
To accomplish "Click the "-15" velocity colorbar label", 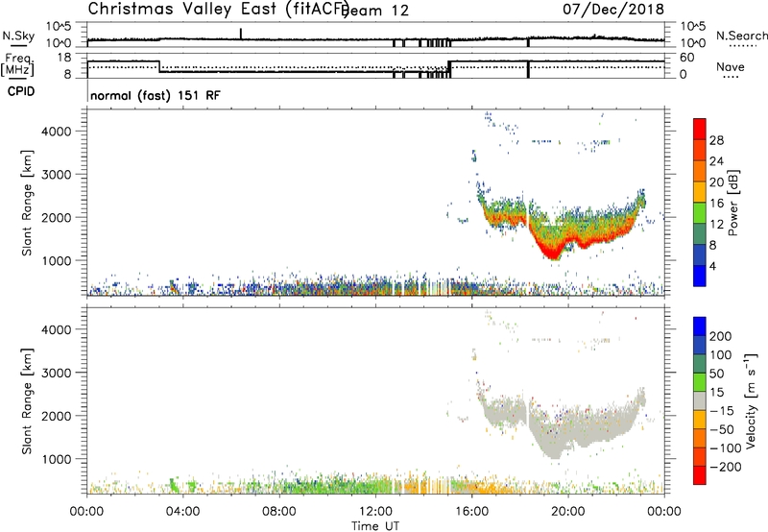I will click(722, 411).
